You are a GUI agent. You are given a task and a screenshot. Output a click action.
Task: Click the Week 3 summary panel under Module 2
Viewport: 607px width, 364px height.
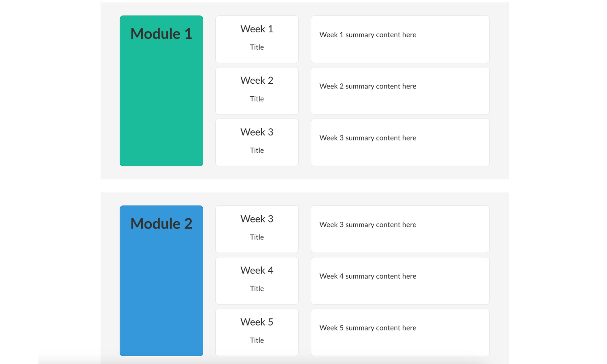coord(400,229)
